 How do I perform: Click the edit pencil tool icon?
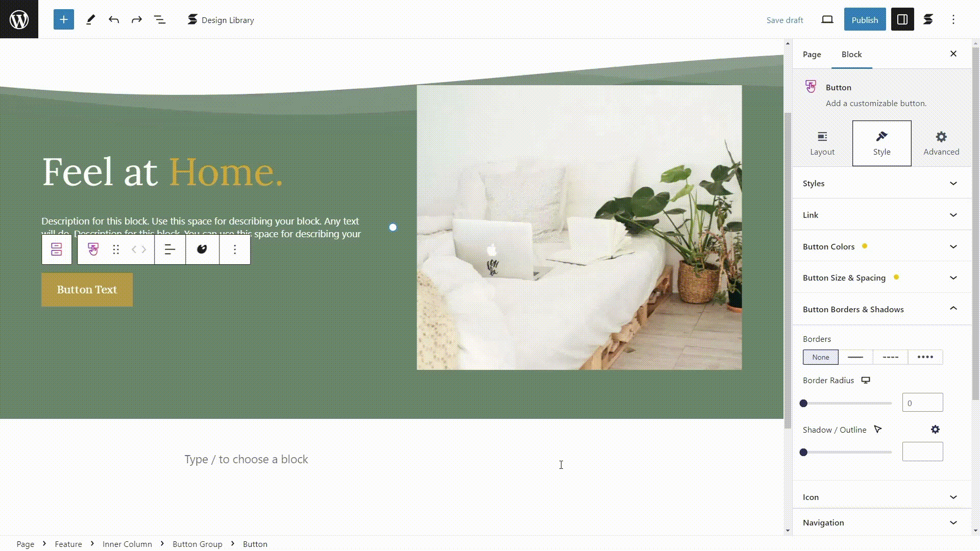[x=91, y=19]
